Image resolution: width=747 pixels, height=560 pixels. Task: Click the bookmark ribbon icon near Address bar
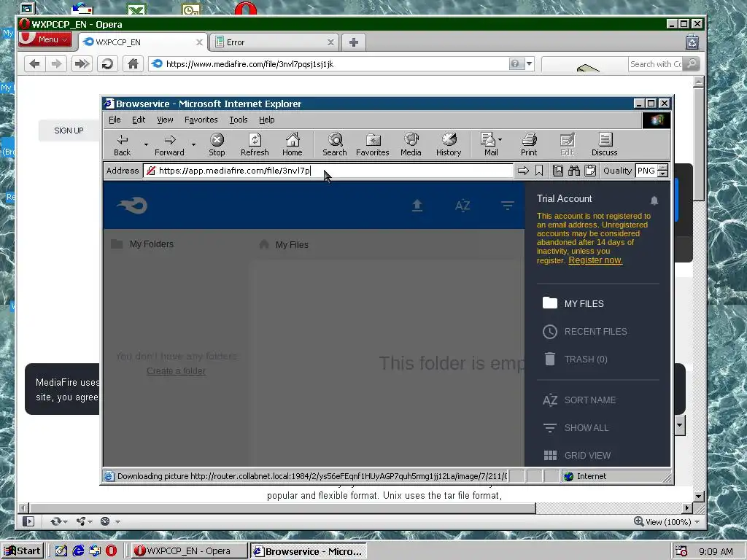click(539, 171)
